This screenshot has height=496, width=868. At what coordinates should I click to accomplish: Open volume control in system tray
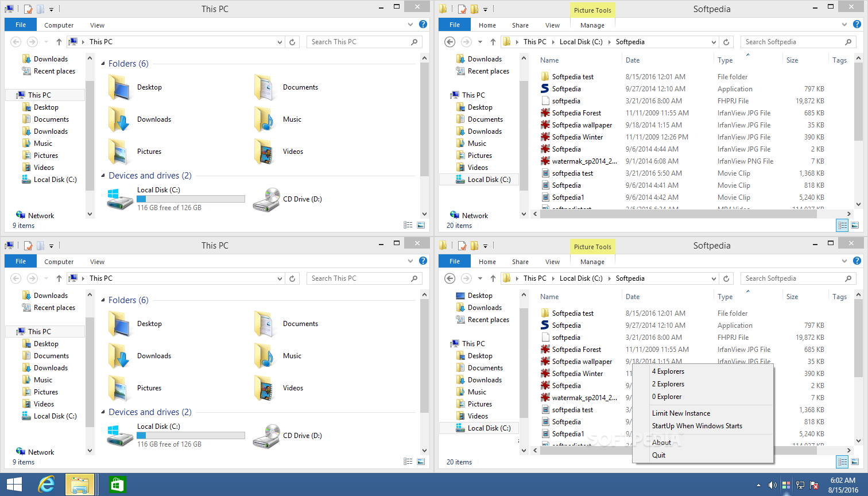(772, 485)
